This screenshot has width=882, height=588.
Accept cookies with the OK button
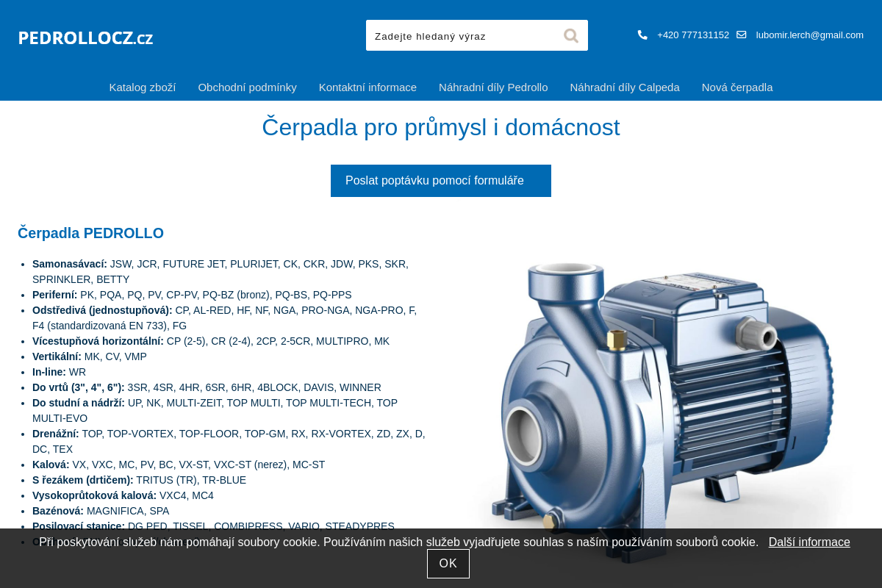[x=448, y=564]
